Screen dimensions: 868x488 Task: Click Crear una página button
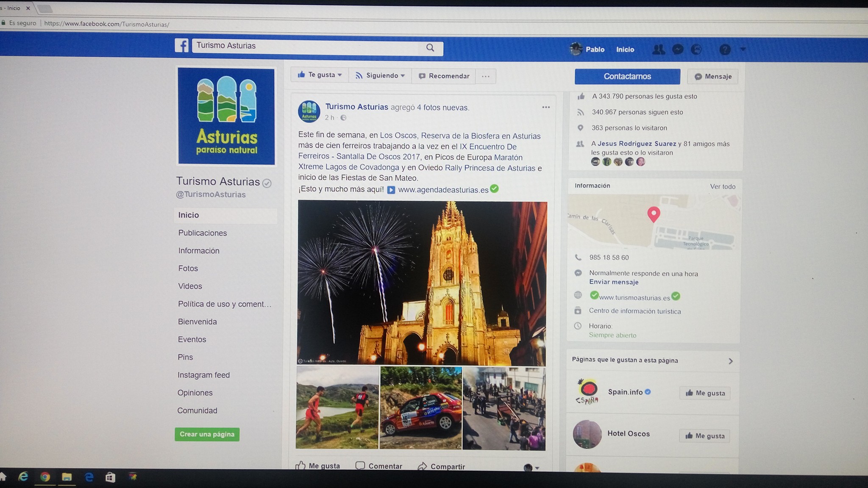pos(207,434)
